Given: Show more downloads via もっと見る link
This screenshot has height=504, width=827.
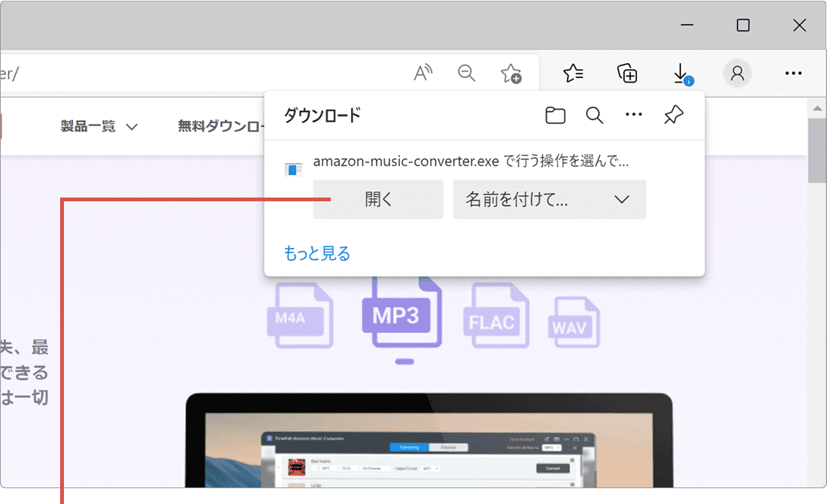Looking at the screenshot, I should pyautogui.click(x=316, y=253).
